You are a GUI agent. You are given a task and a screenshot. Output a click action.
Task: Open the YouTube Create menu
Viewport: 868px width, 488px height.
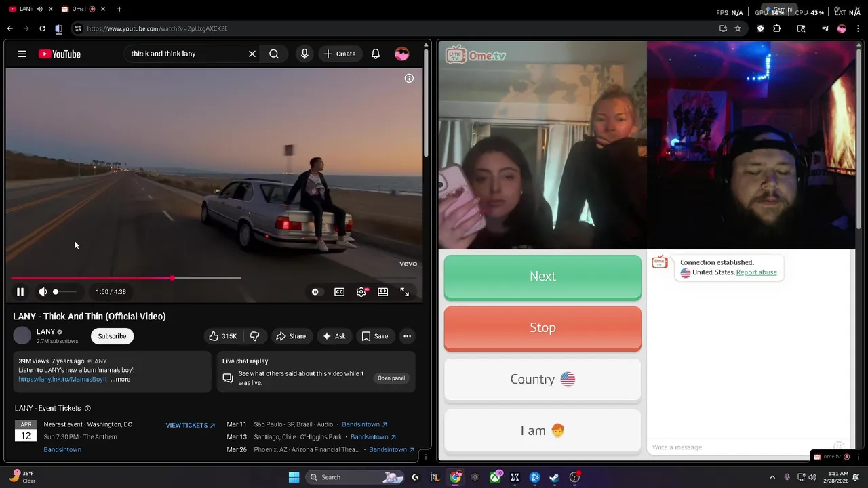(340, 54)
